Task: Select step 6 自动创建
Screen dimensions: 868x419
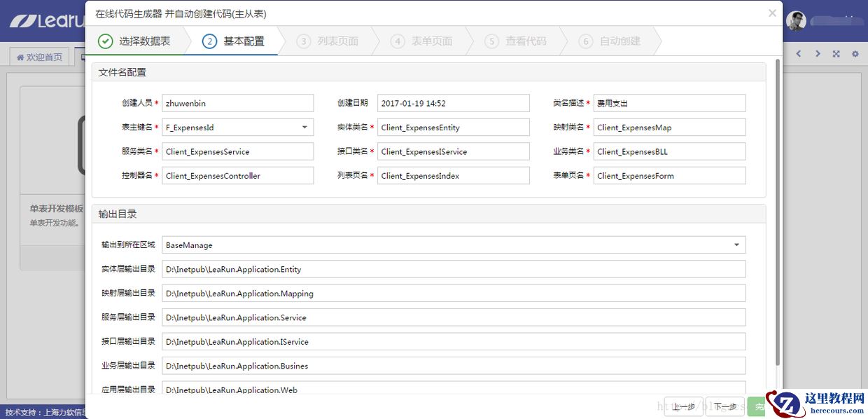Action: click(x=610, y=41)
